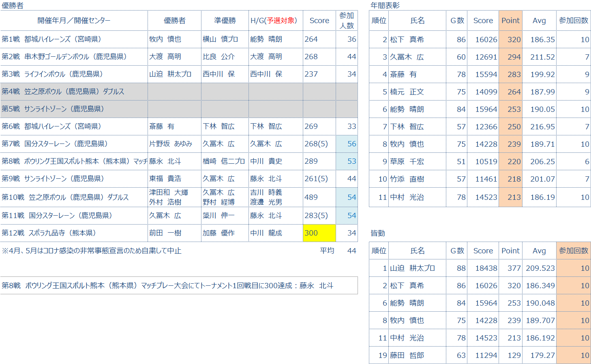The height and width of the screenshot is (364, 591).
Task: Select the 皆勤 section title
Action: tap(378, 233)
